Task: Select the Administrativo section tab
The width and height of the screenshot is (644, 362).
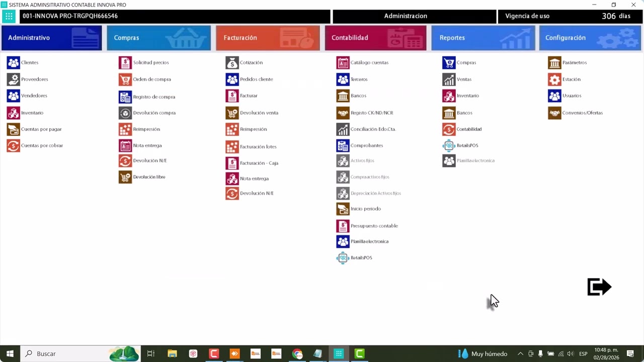Action: coord(51,38)
